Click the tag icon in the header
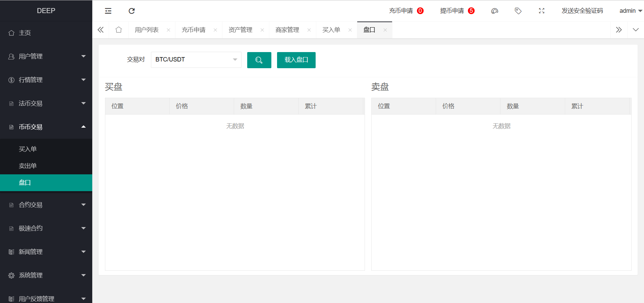The image size is (644, 303). (x=518, y=11)
